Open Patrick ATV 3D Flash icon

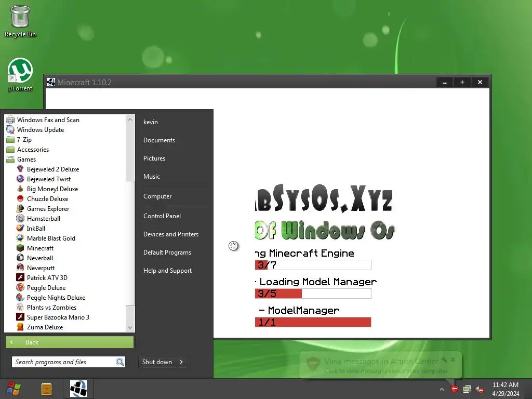click(20, 277)
